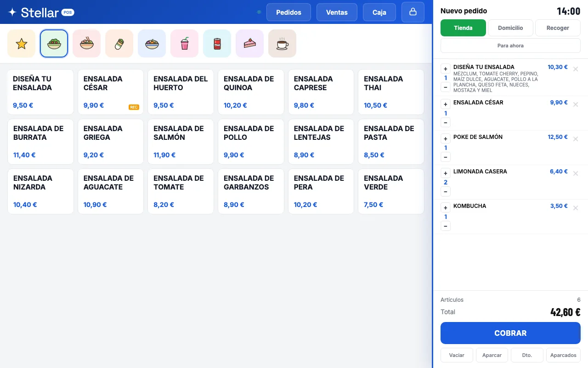The height and width of the screenshot is (368, 588).
Task: Remove Diseña tu ensalada from the order
Action: pos(576,69)
